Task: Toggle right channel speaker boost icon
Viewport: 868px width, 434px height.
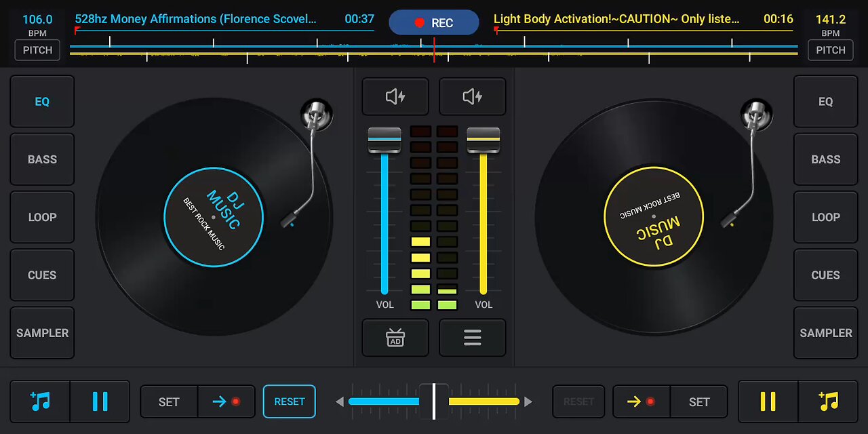Action: 473,97
